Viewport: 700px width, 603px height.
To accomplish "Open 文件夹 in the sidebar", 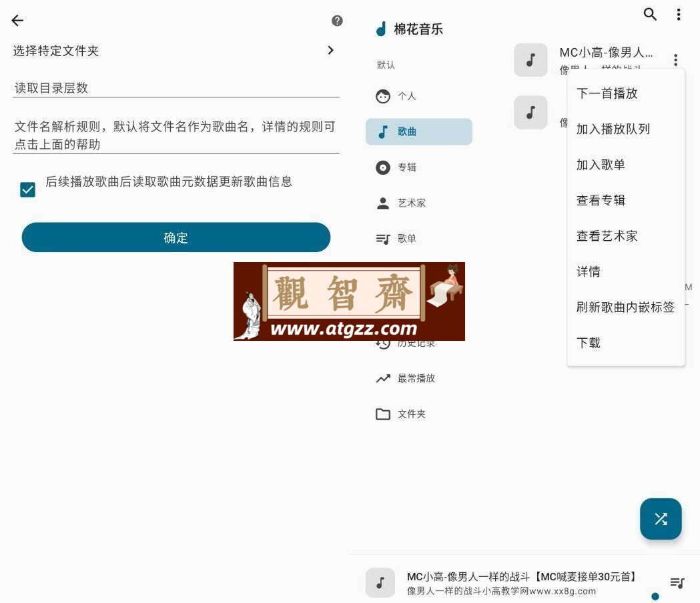I will tap(419, 414).
